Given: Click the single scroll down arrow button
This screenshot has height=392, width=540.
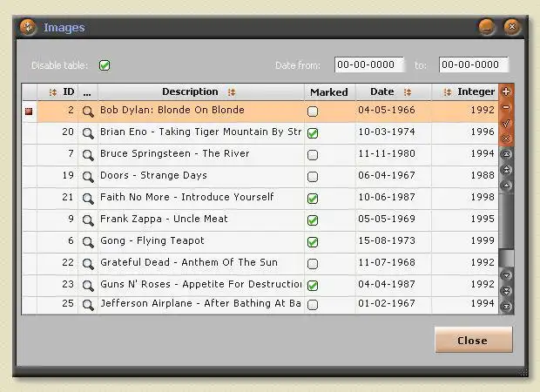Looking at the screenshot, I should pos(506,275).
